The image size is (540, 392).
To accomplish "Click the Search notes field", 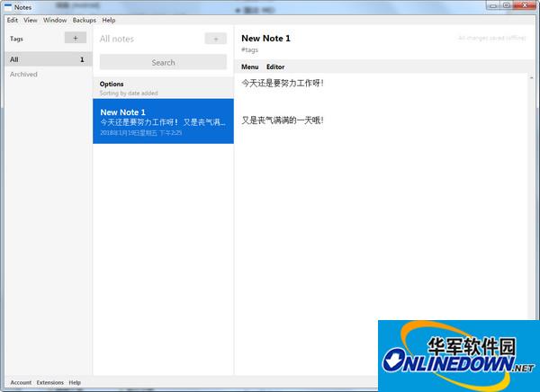I will (163, 62).
